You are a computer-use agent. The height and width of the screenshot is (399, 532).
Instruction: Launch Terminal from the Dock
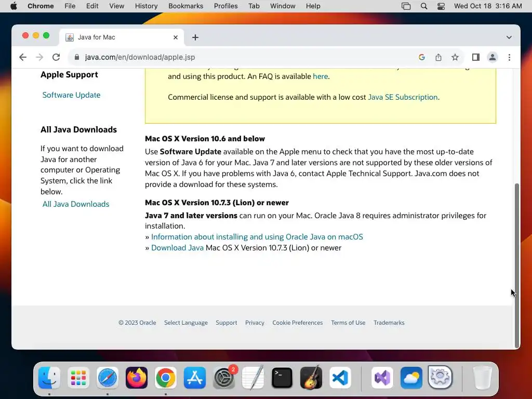(x=282, y=378)
